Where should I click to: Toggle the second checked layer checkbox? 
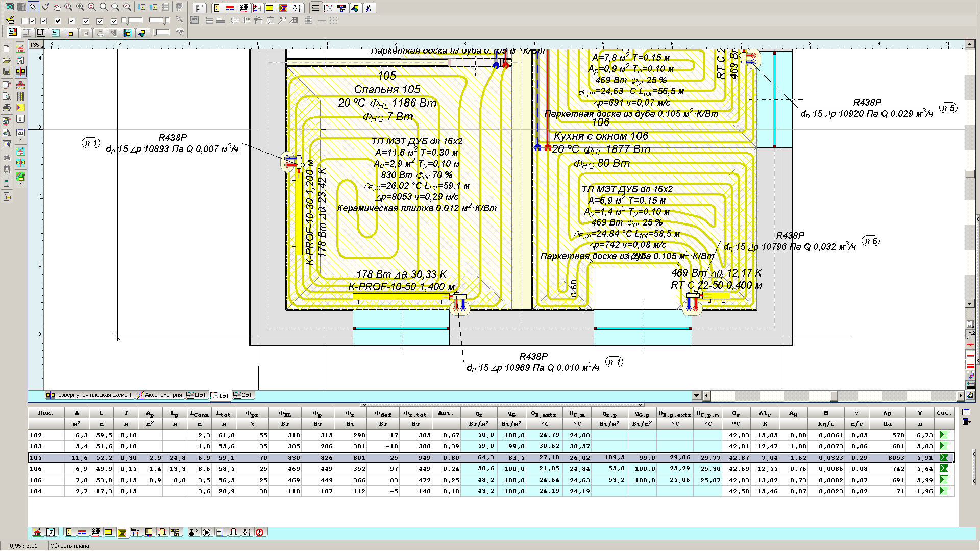(43, 21)
